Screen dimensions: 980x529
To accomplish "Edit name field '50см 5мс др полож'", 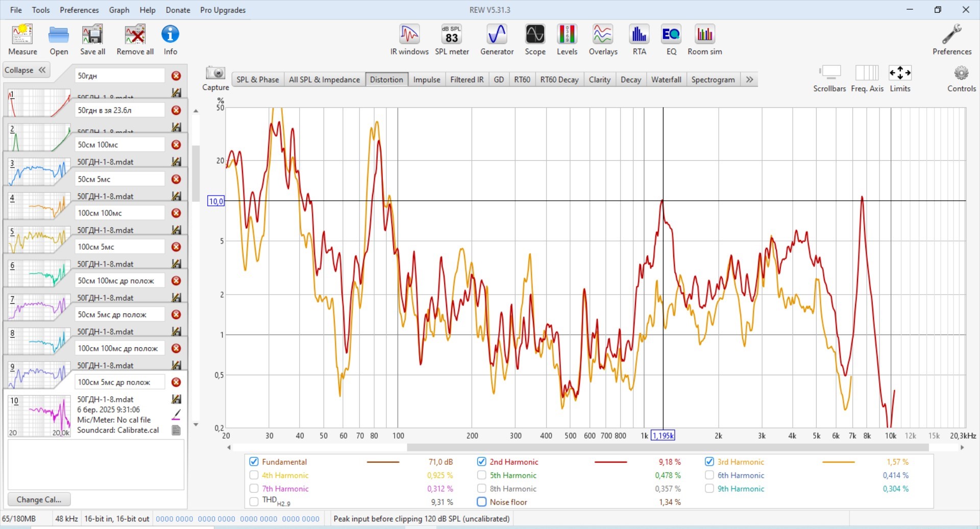I will pos(120,315).
